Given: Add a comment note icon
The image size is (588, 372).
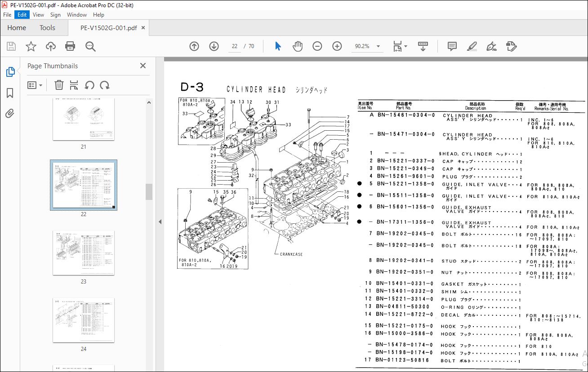Looking at the screenshot, I should coord(452,46).
